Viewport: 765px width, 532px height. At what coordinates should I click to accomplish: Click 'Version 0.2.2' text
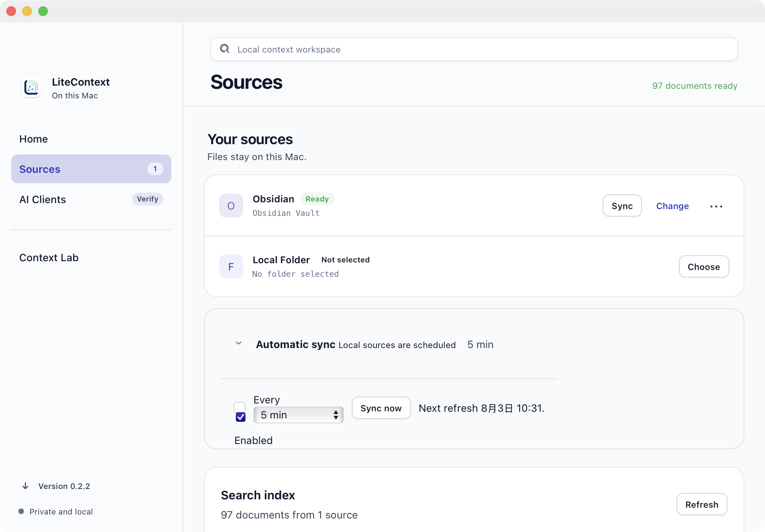coord(64,486)
